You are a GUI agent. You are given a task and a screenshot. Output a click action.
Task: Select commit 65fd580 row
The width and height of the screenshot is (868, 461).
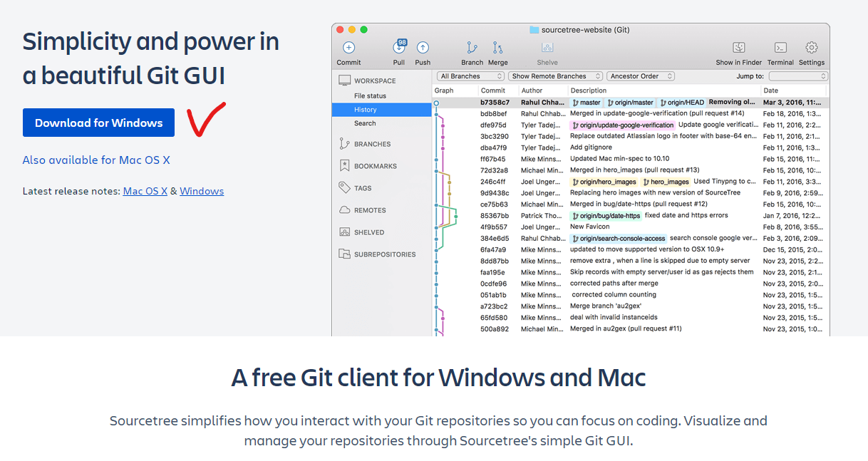631,318
